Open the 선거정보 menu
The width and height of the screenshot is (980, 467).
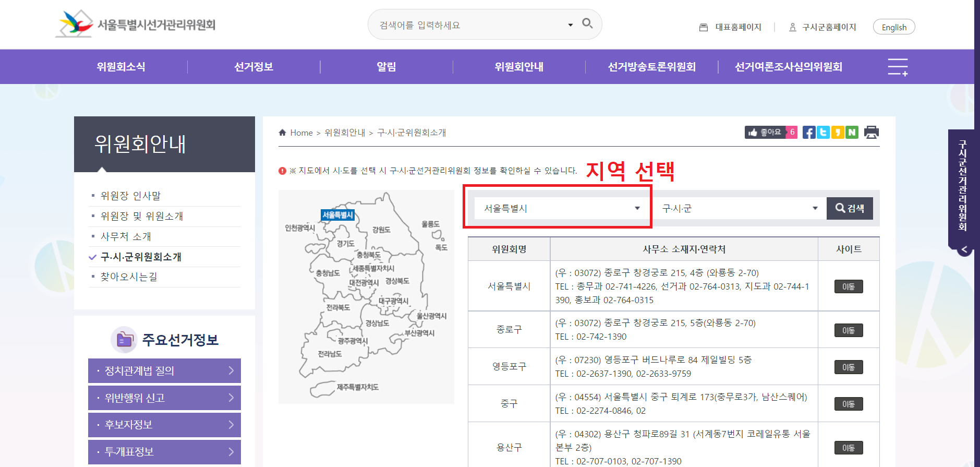point(254,67)
